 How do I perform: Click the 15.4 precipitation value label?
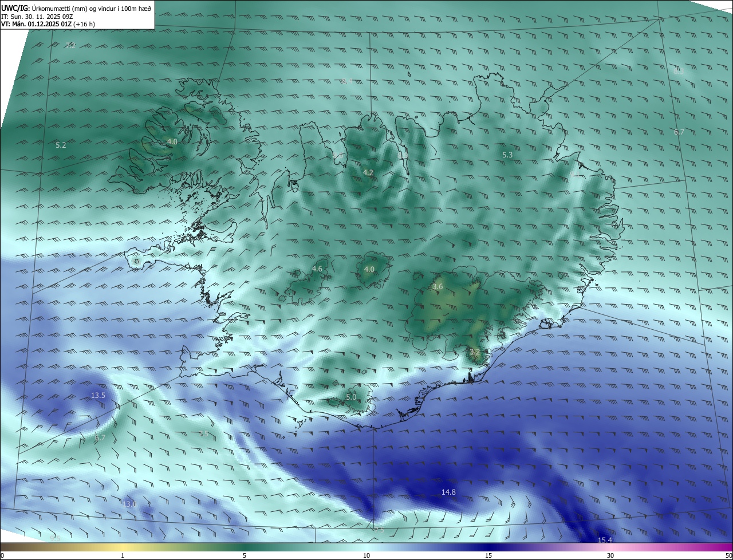click(x=605, y=540)
